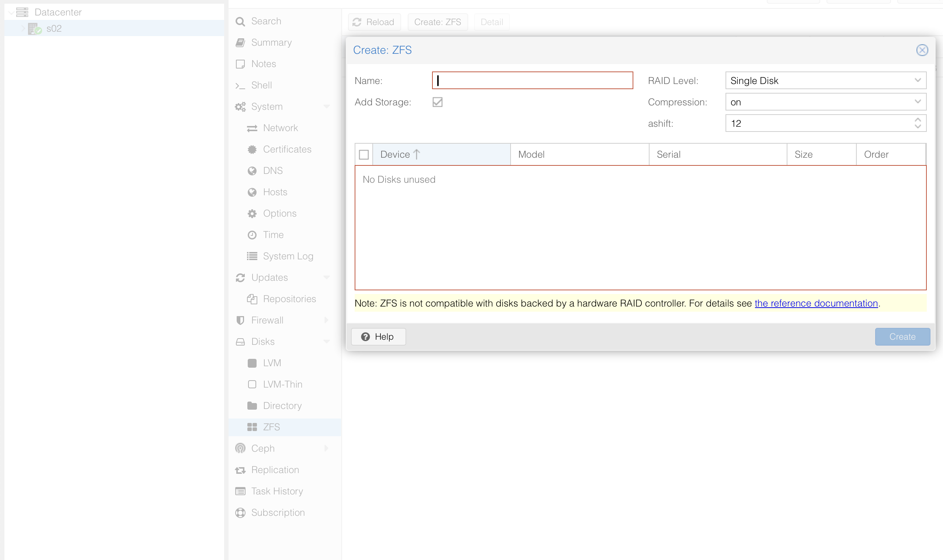Click the Task History list icon
Image resolution: width=943 pixels, height=560 pixels.
(240, 491)
